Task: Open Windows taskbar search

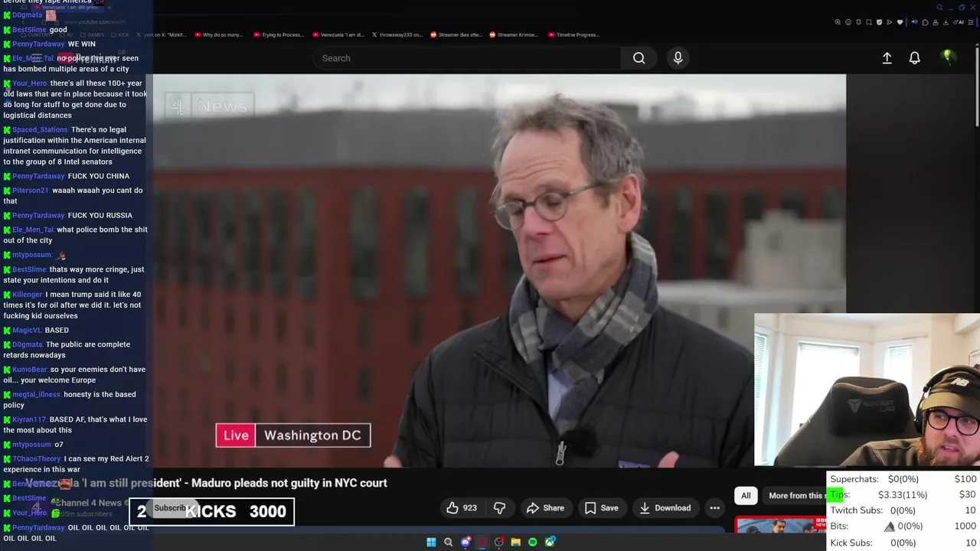Action: point(448,542)
